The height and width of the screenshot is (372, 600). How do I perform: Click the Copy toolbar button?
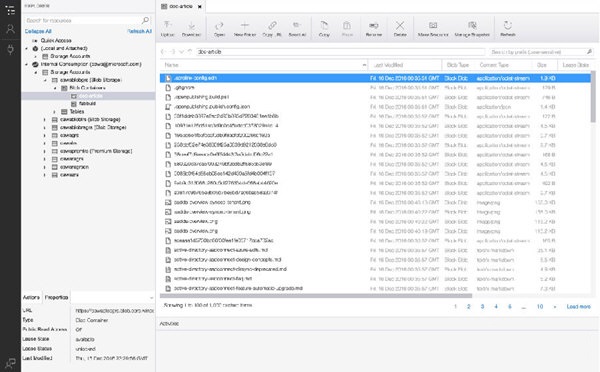[x=324, y=29]
